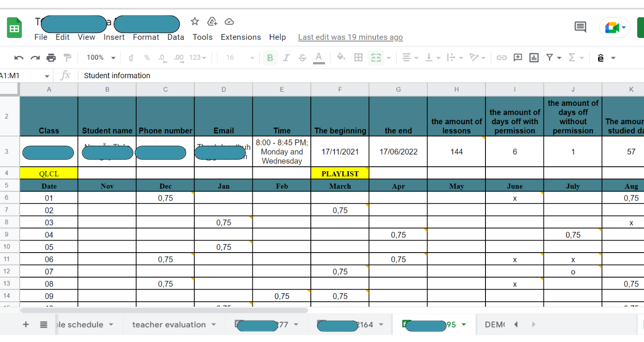Screen dimensions: 644x342
Task: Select cell with 144 lessons
Action: [456, 152]
